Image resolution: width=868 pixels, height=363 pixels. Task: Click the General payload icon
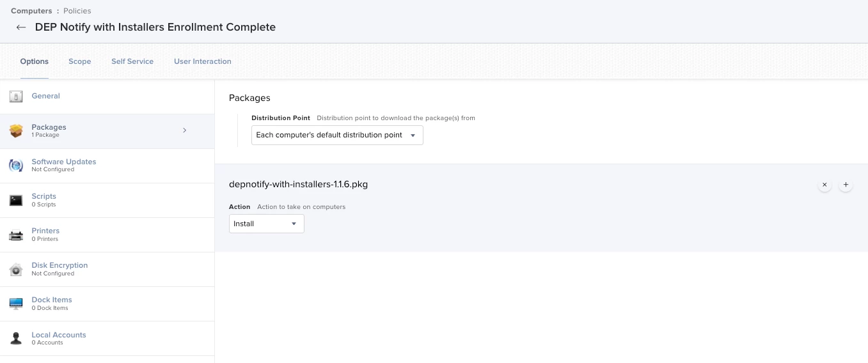click(16, 97)
